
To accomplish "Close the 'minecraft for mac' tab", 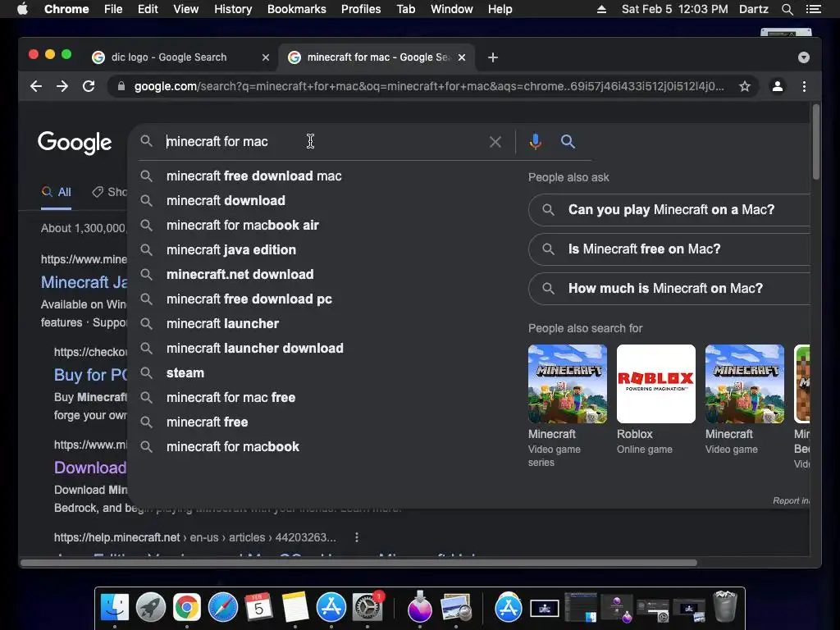I will pyautogui.click(x=461, y=57).
